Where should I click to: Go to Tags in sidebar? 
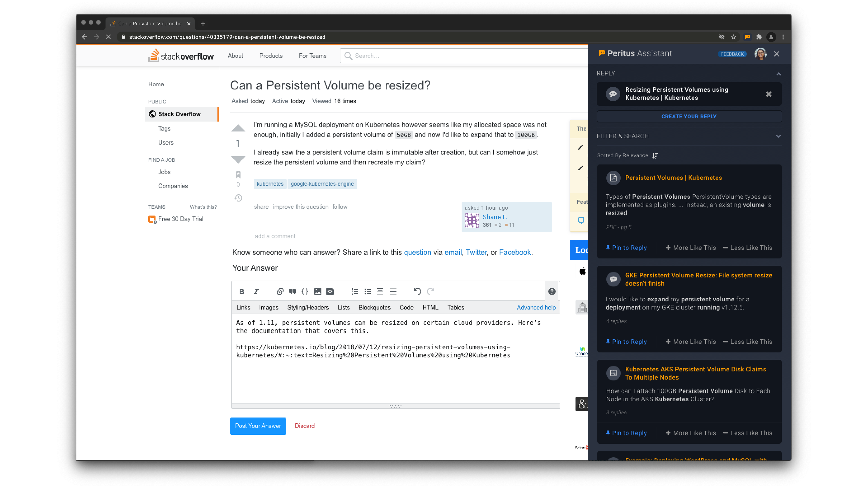(x=164, y=128)
